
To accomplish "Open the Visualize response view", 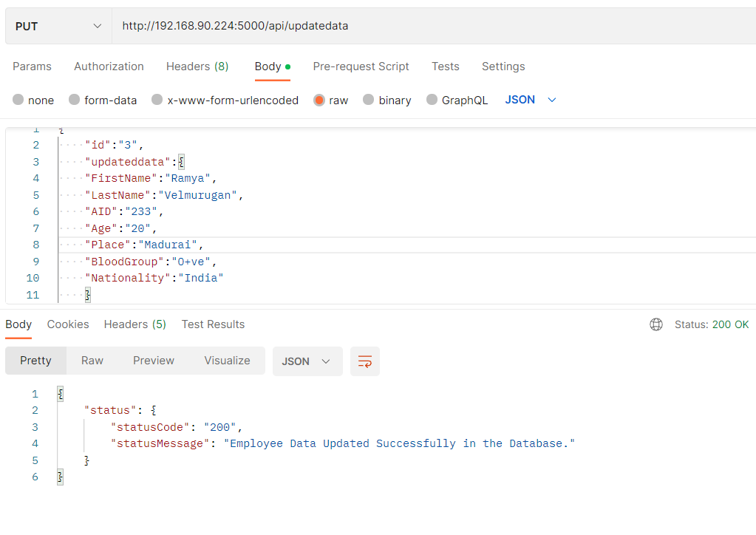I will pos(227,361).
